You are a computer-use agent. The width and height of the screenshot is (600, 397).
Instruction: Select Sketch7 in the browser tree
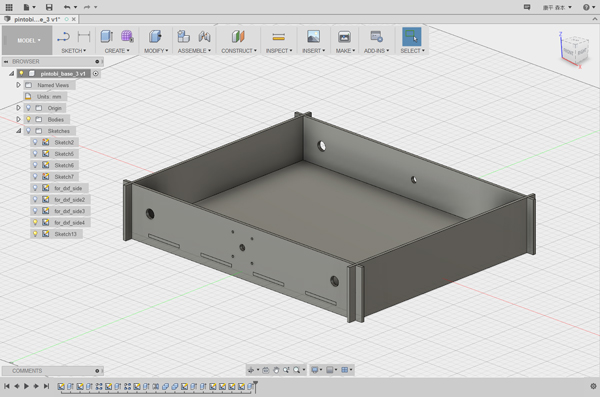(64, 176)
